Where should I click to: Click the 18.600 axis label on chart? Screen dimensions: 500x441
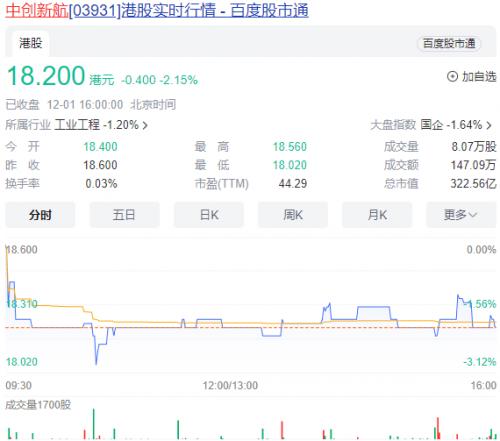tap(22, 250)
